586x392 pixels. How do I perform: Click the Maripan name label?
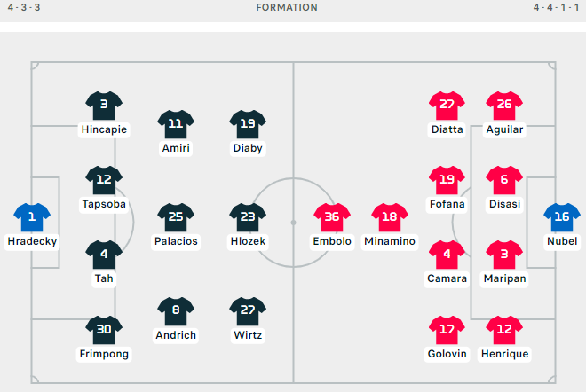504,278
